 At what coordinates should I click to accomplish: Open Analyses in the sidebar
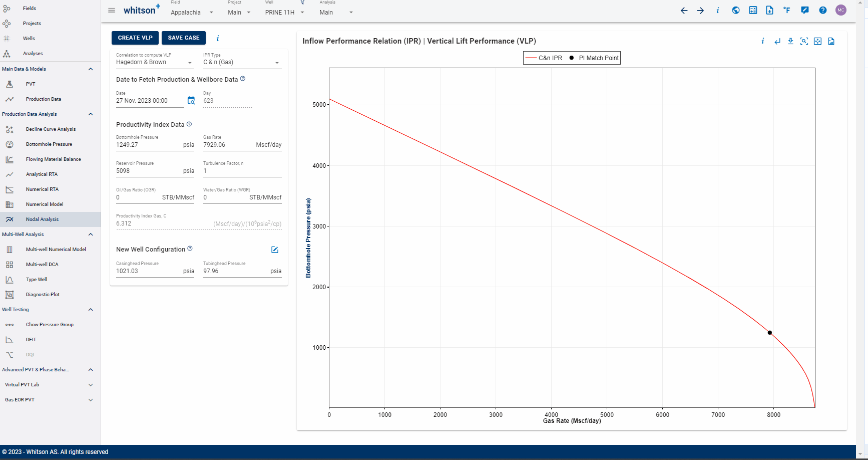tap(50, 54)
